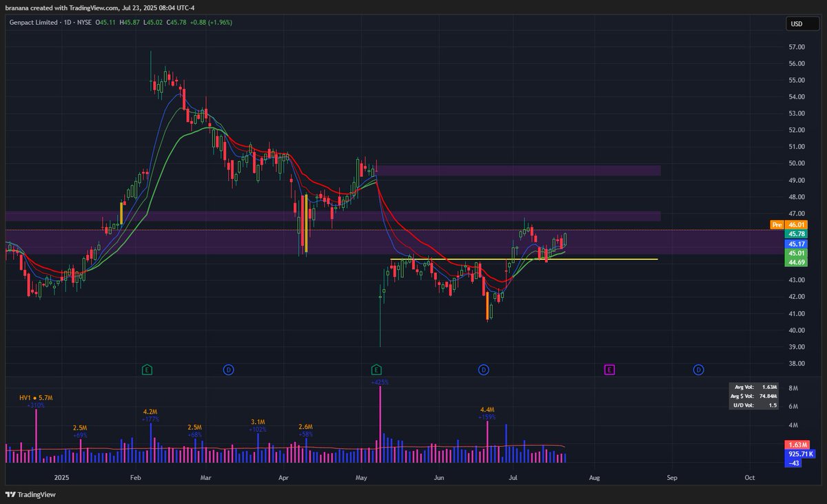Select the purple zone rectangle near 49.50
This screenshot has width=827, height=504.
coord(518,170)
